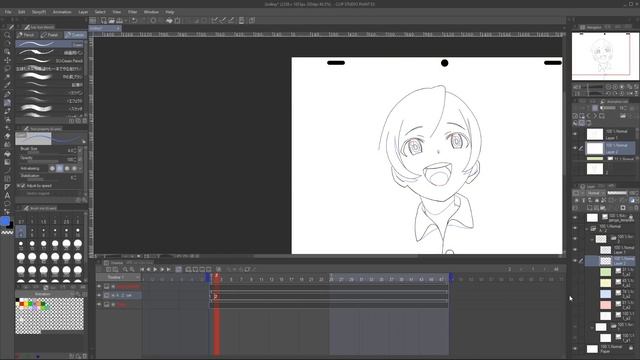Screen dimensions: 640x360
Task: Select the Auto select wand tool
Action: [7, 77]
